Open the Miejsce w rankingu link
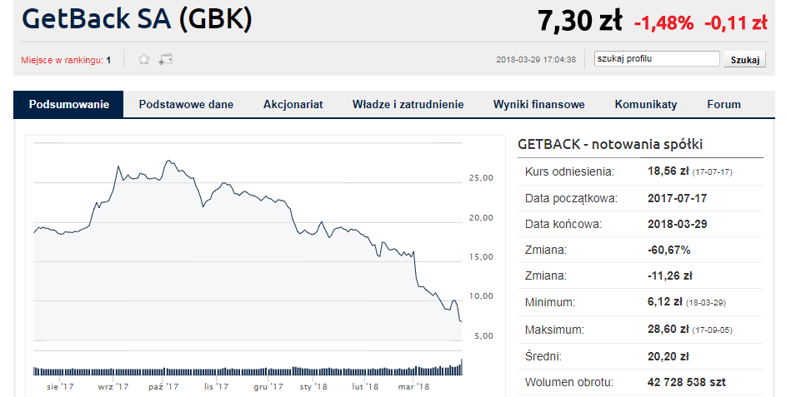The width and height of the screenshot is (786, 397). (x=66, y=60)
